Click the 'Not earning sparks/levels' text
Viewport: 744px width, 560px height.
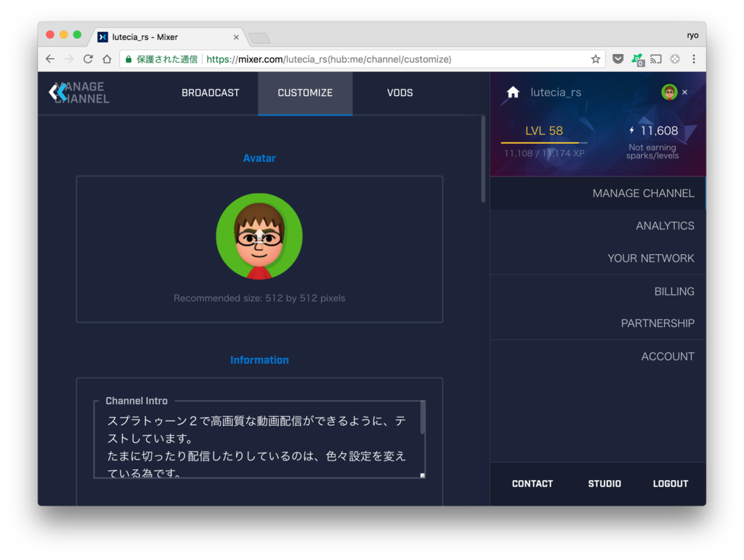[652, 151]
